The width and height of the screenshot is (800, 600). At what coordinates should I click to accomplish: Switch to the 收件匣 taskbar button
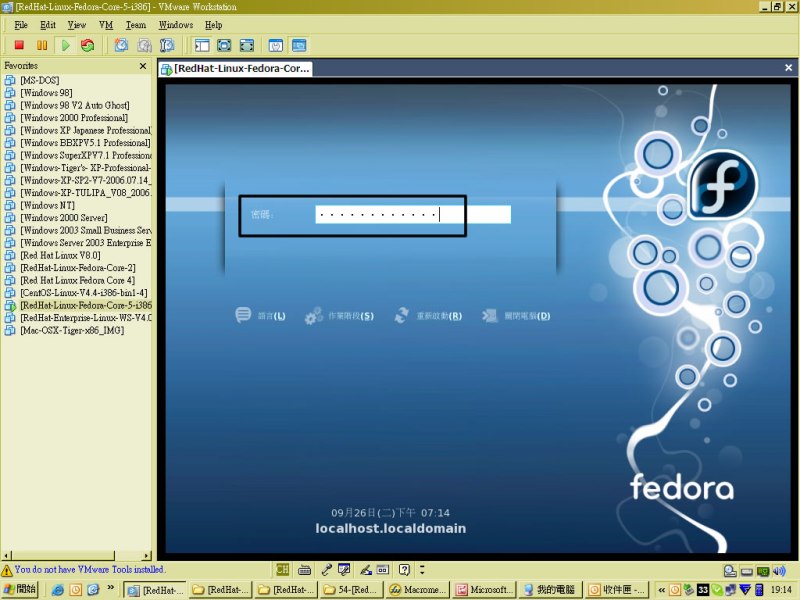tap(617, 590)
